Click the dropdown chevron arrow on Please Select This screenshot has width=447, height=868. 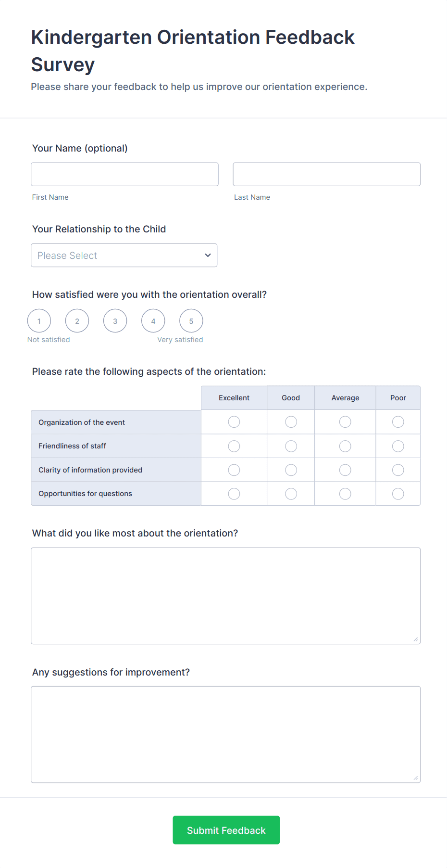point(208,255)
